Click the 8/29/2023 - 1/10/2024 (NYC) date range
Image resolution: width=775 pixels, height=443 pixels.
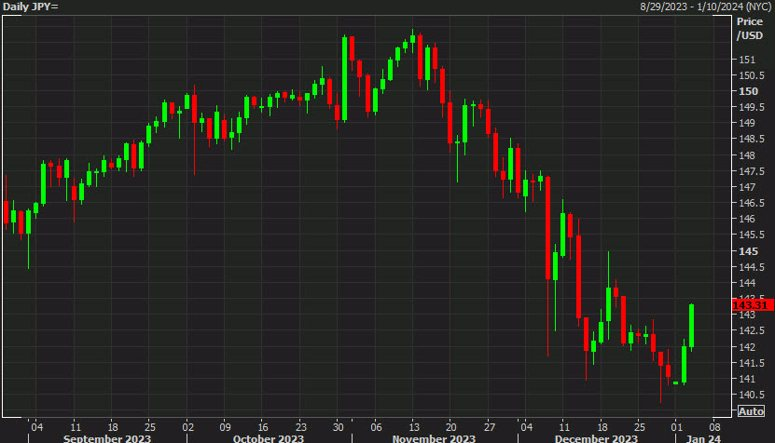[x=705, y=7]
